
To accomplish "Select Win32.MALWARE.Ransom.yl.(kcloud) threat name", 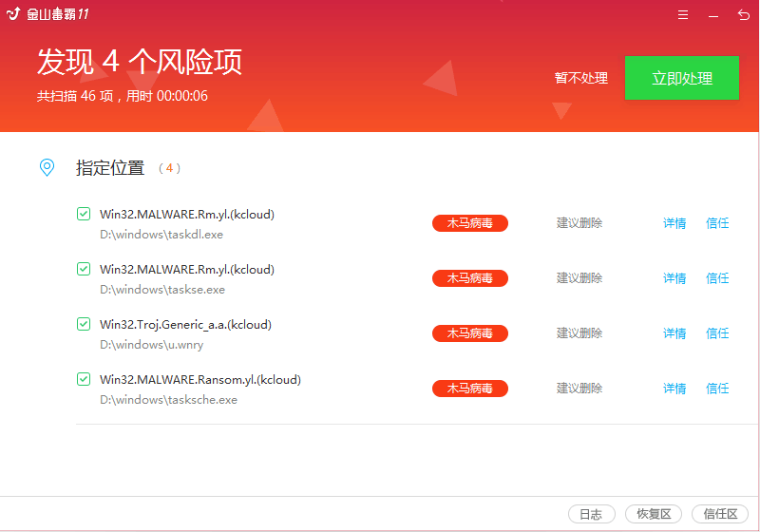I will pos(200,380).
